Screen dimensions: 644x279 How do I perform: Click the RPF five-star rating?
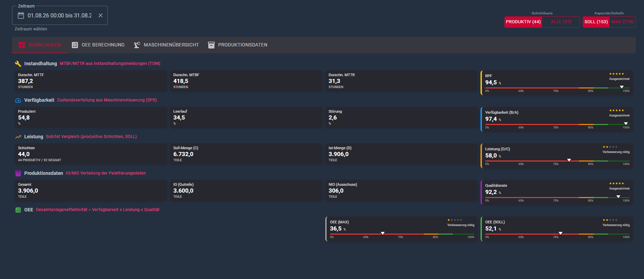pyautogui.click(x=616, y=74)
